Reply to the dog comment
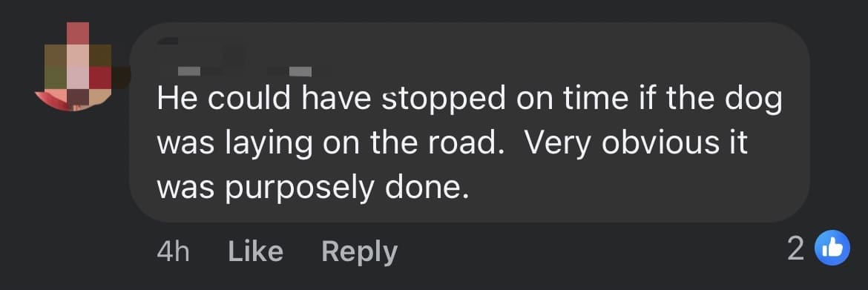Screen dimensions: 868x290 [359, 252]
